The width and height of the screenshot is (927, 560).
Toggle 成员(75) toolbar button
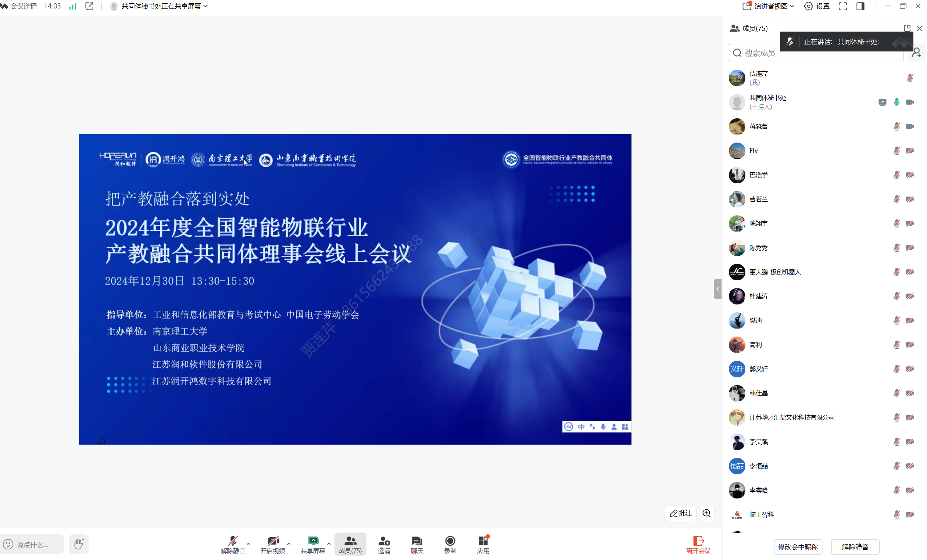click(x=350, y=545)
